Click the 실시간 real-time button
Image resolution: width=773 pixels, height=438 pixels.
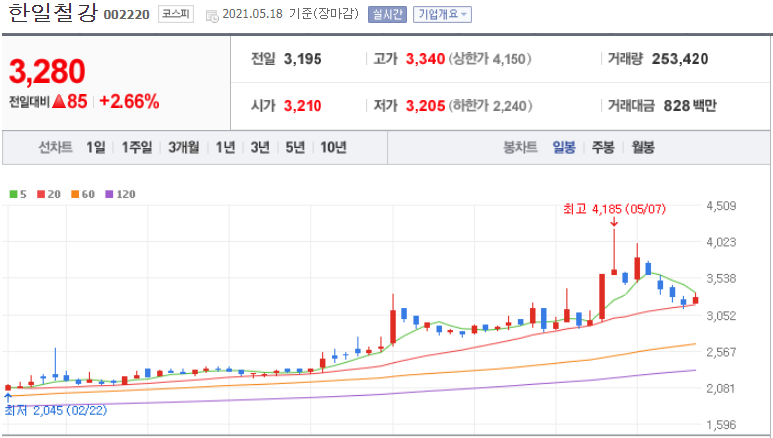tap(387, 14)
